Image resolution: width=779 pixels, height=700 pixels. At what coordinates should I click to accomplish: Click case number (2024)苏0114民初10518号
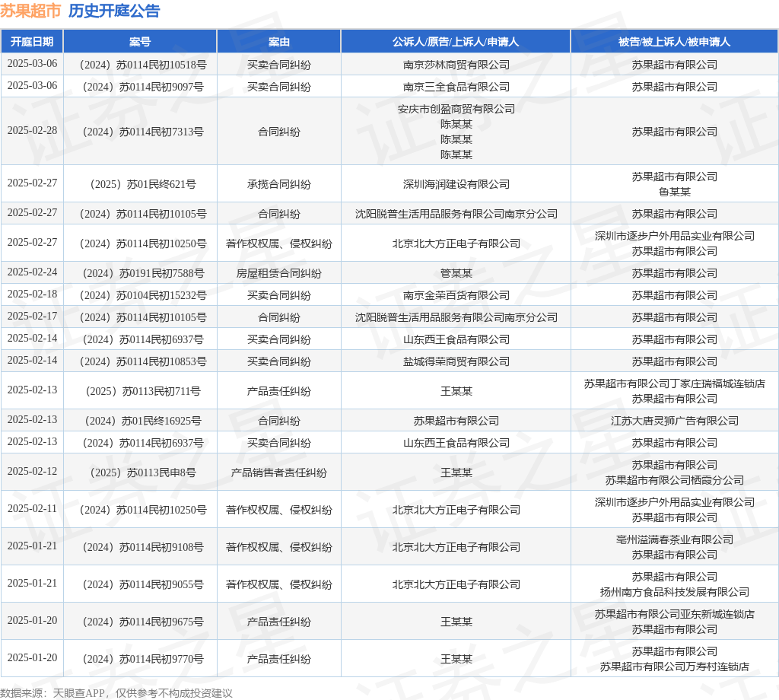click(x=142, y=65)
